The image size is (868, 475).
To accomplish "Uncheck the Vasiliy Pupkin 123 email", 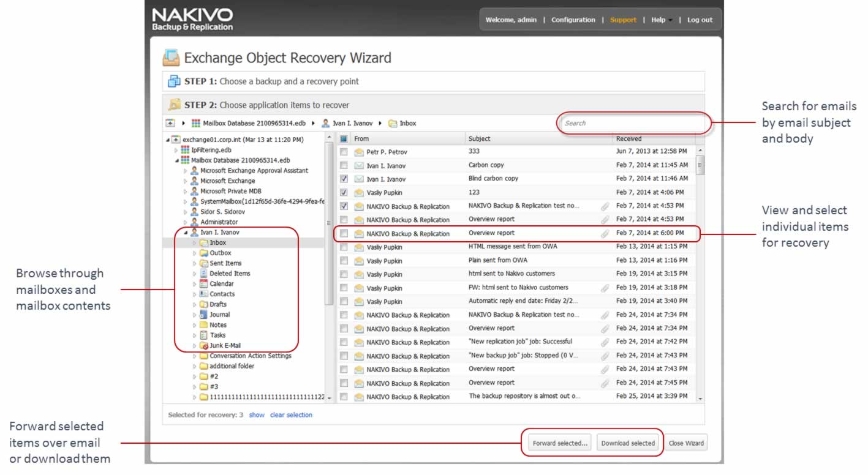I will point(344,193).
